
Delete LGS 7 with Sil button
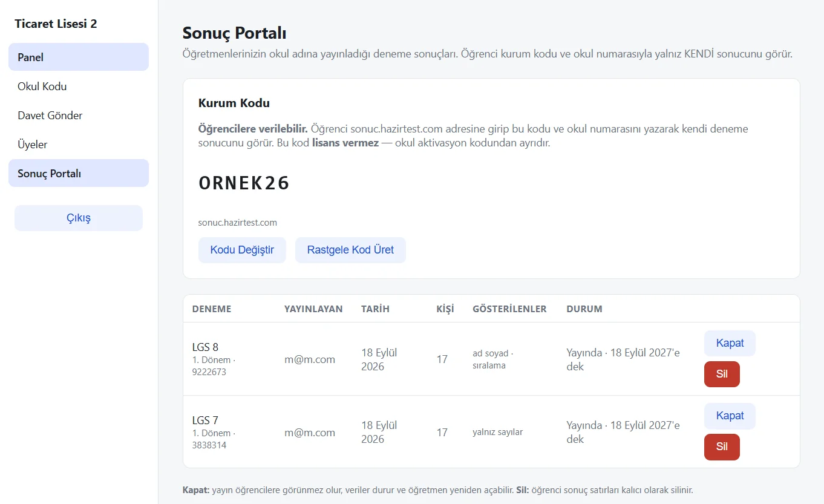(722, 447)
